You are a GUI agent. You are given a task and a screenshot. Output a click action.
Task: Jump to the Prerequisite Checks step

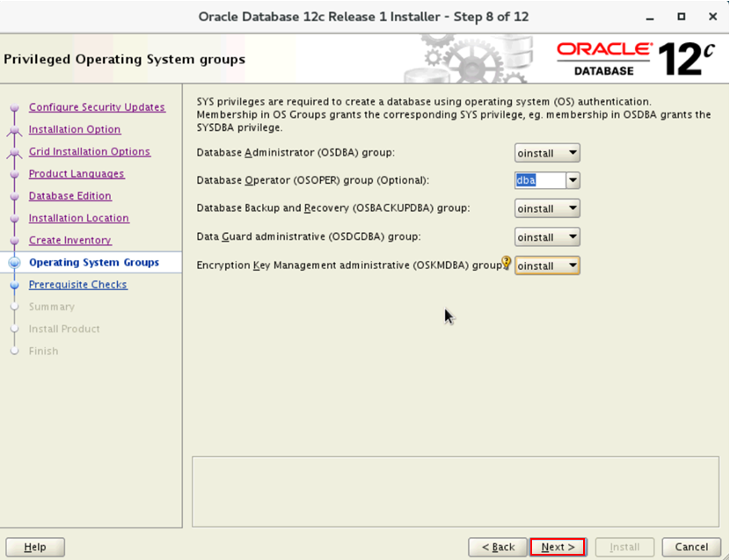tap(77, 285)
